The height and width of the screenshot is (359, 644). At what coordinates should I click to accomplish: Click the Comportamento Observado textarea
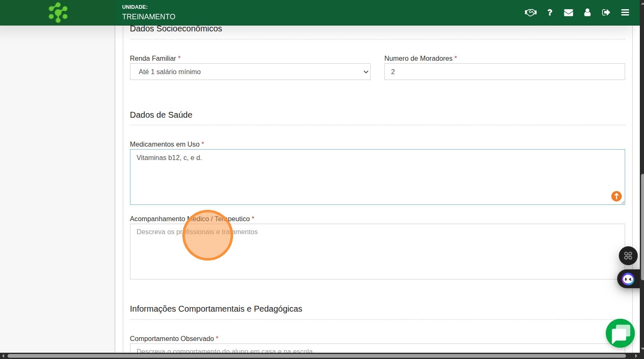tap(377, 349)
